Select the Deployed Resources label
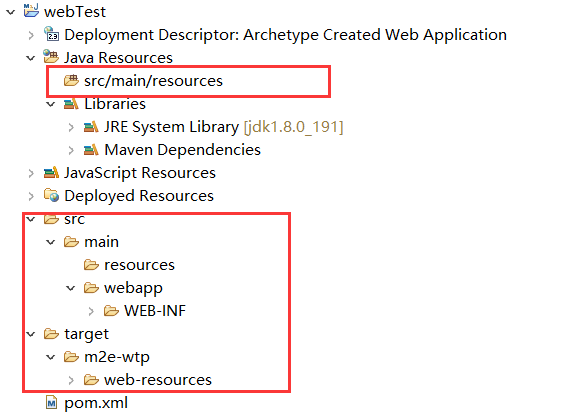577x416 pixels. 139,196
